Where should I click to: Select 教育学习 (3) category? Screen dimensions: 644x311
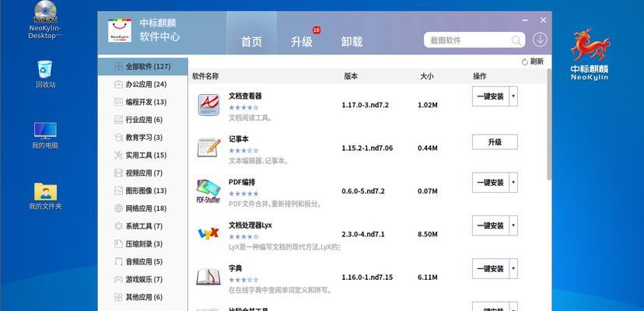coord(142,137)
